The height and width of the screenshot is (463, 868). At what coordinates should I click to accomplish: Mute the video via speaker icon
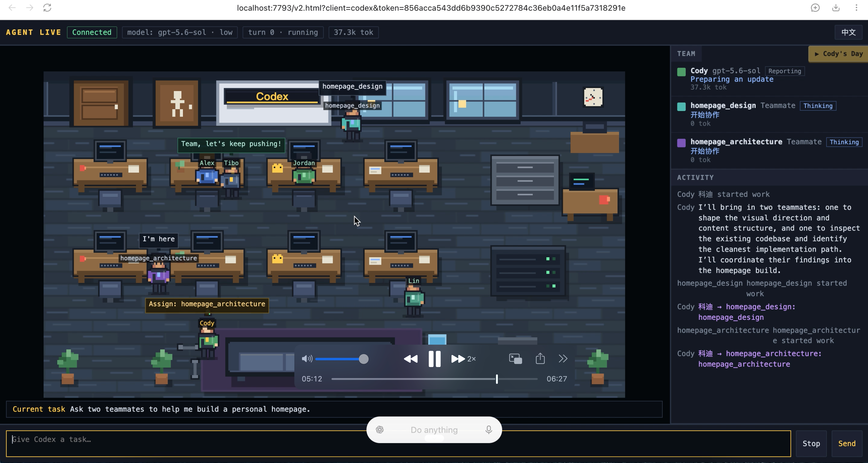(x=307, y=359)
